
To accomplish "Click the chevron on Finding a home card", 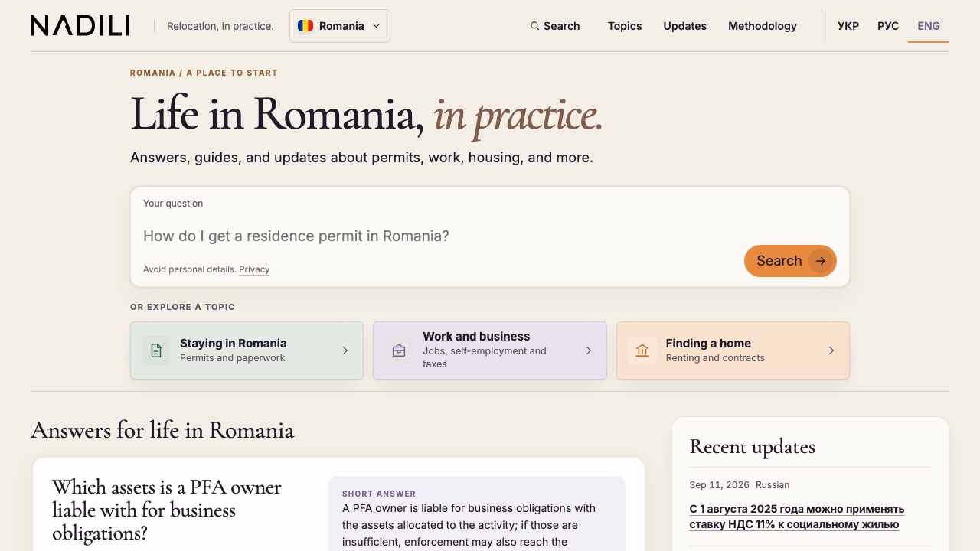I will [831, 350].
